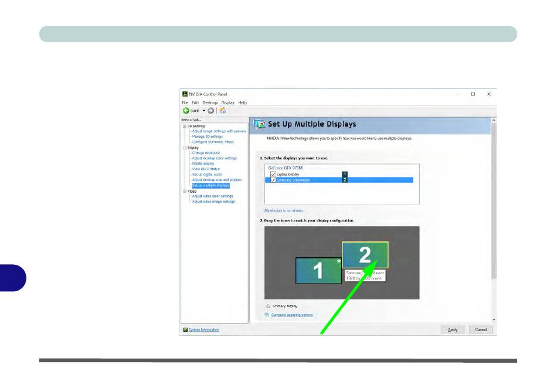Open Rotate display
557x392 pixels.
click(x=203, y=163)
